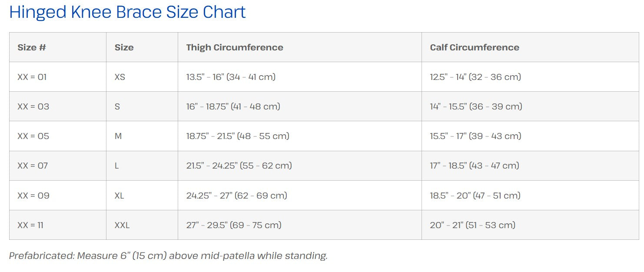644x272 pixels.
Task: Click the Calf Circumference column header
Action: point(475,47)
